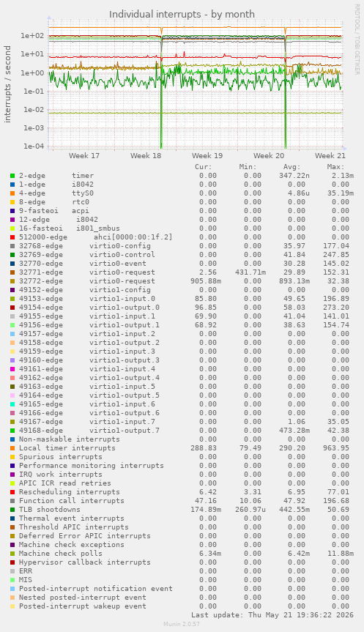
Task: Click the graph title Individual interrupts by month
Action: pos(182,15)
